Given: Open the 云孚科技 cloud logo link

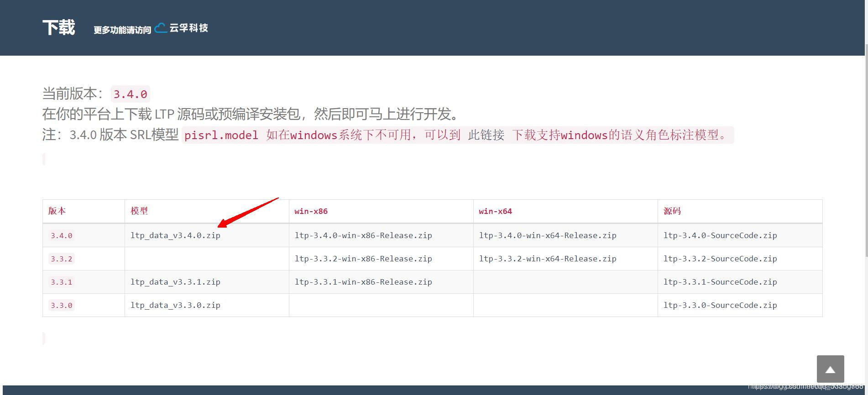Looking at the screenshot, I should point(181,28).
